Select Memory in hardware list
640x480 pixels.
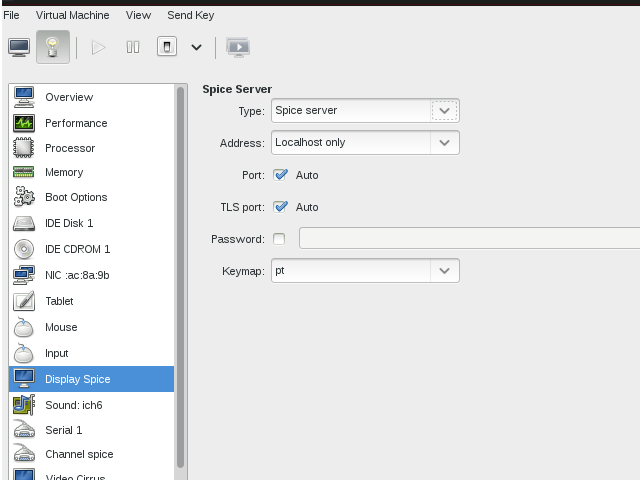[x=91, y=172]
